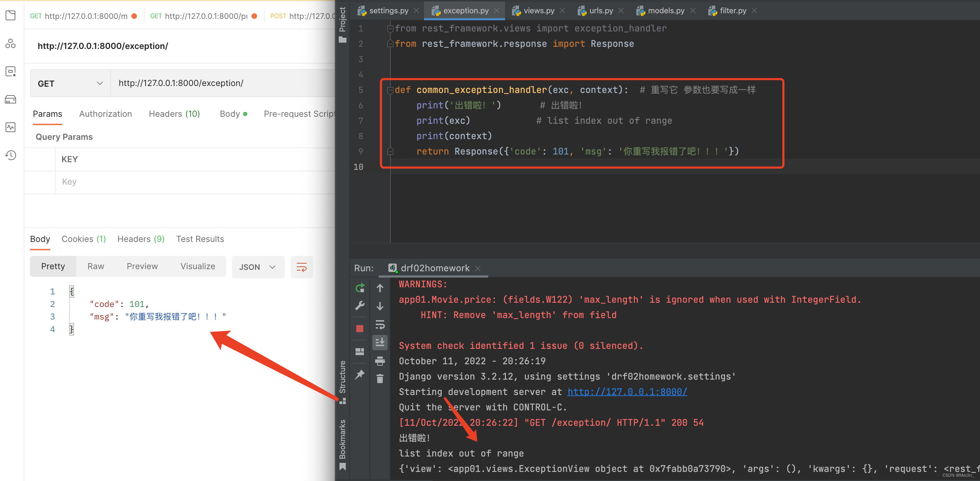Open the JSON format dropdown
This screenshot has height=481, width=980.
[258, 267]
